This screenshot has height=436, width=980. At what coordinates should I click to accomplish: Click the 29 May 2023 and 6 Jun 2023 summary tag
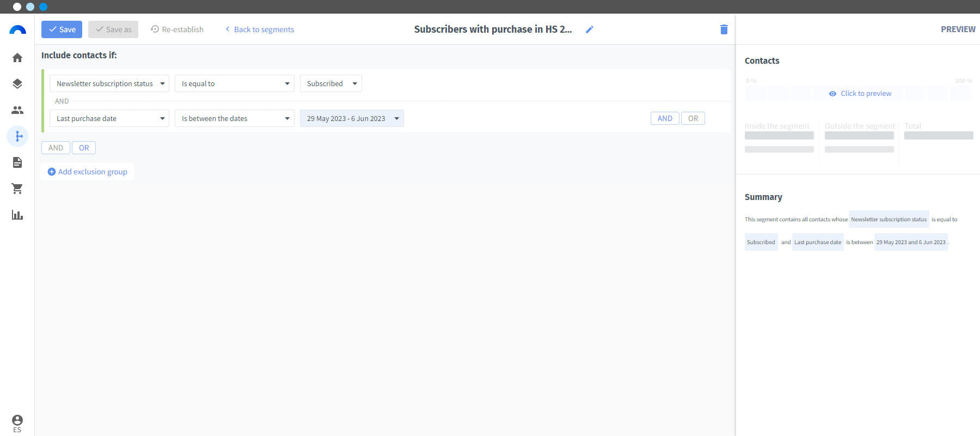coord(911,242)
